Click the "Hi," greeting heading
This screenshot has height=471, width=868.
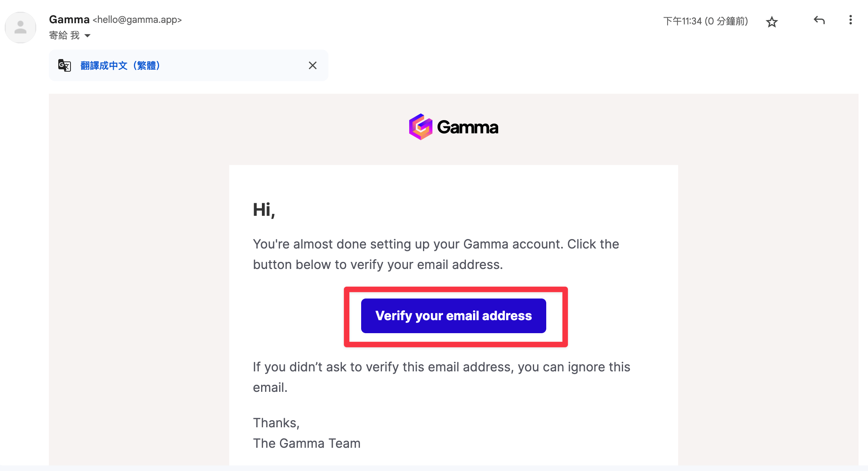click(x=264, y=210)
